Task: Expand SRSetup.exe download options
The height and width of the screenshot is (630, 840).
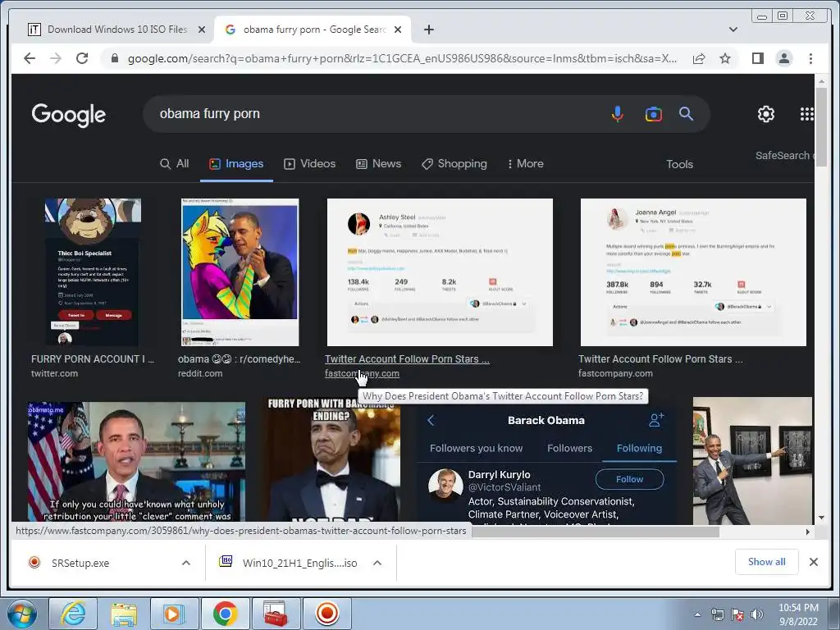Action: click(x=186, y=563)
